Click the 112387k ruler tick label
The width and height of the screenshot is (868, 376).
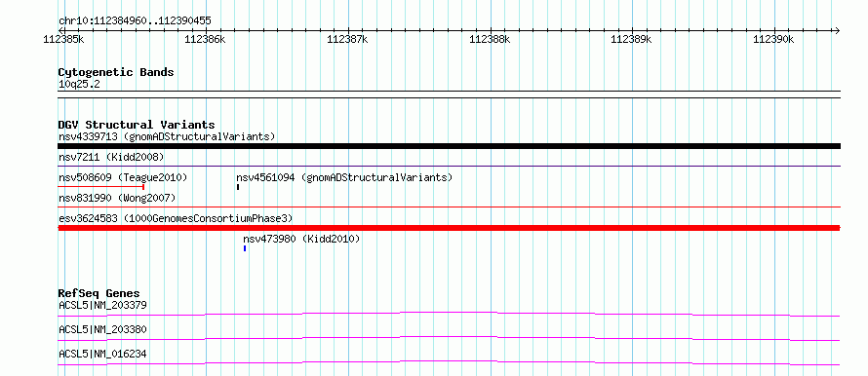(347, 39)
